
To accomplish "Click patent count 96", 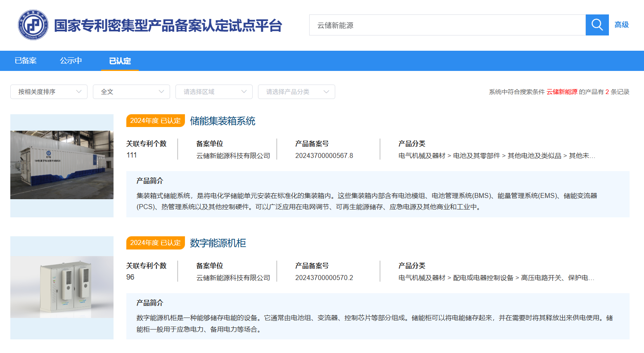I will tap(130, 277).
